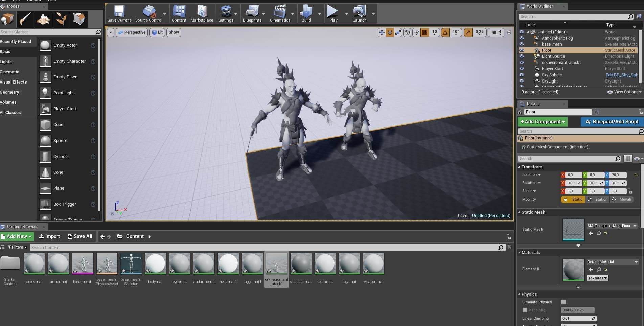Select the rotate gizmo tool in viewport
The height and width of the screenshot is (326, 644).
click(390, 32)
